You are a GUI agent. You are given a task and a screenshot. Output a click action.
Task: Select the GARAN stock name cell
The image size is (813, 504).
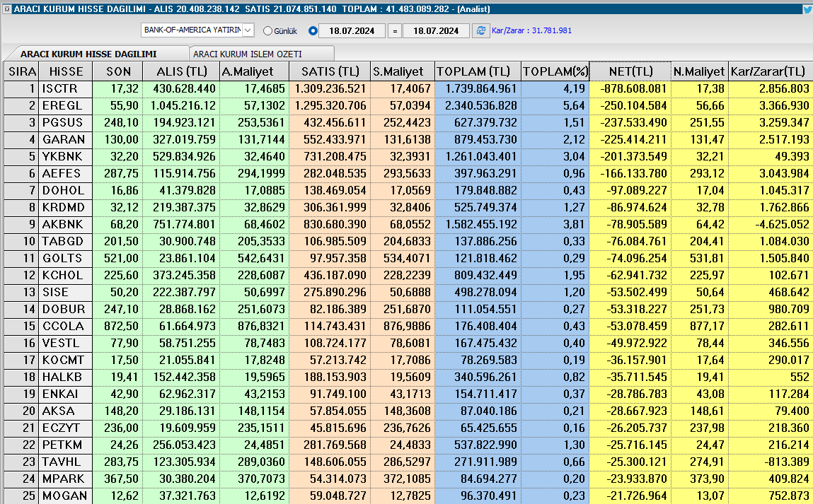point(66,140)
